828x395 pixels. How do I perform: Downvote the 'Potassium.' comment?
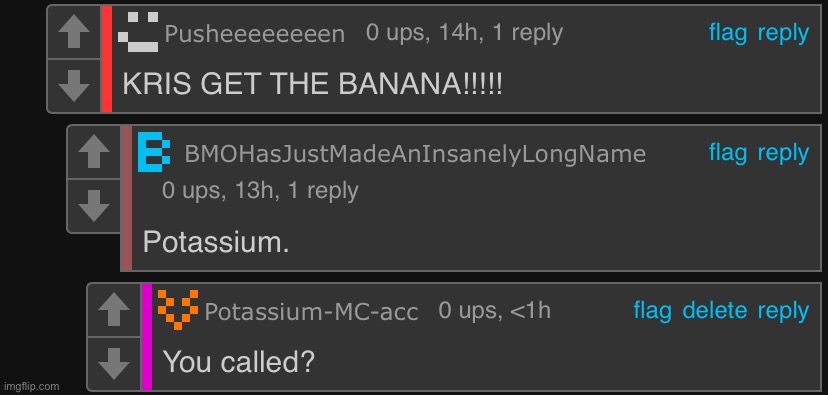click(93, 205)
